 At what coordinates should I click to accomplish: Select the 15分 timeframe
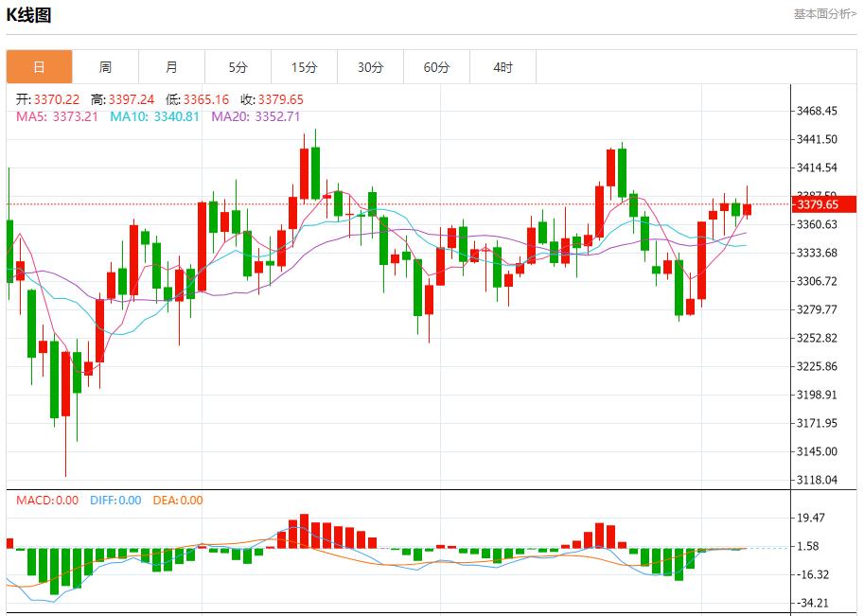[x=304, y=67]
